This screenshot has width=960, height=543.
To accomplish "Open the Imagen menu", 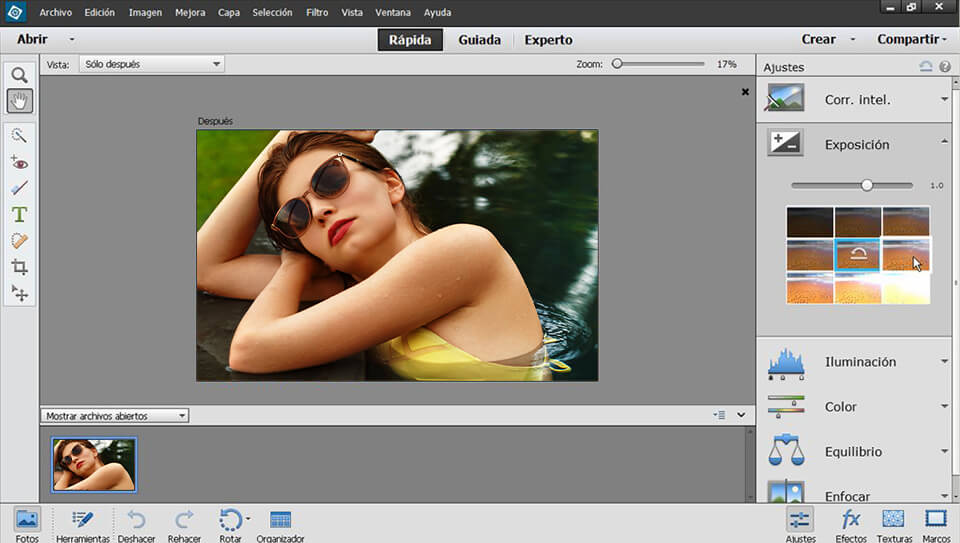I will pos(145,12).
